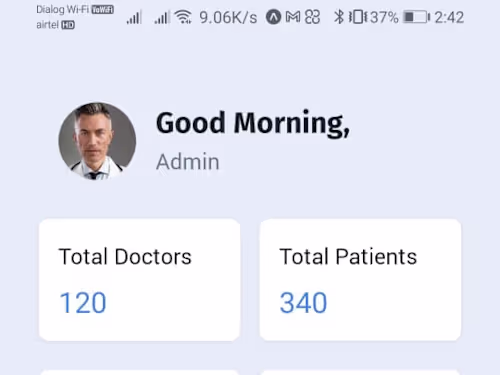Tap the 9.06K/s network speed indicator
Viewport: 500px width, 375px height.
pyautogui.click(x=228, y=17)
